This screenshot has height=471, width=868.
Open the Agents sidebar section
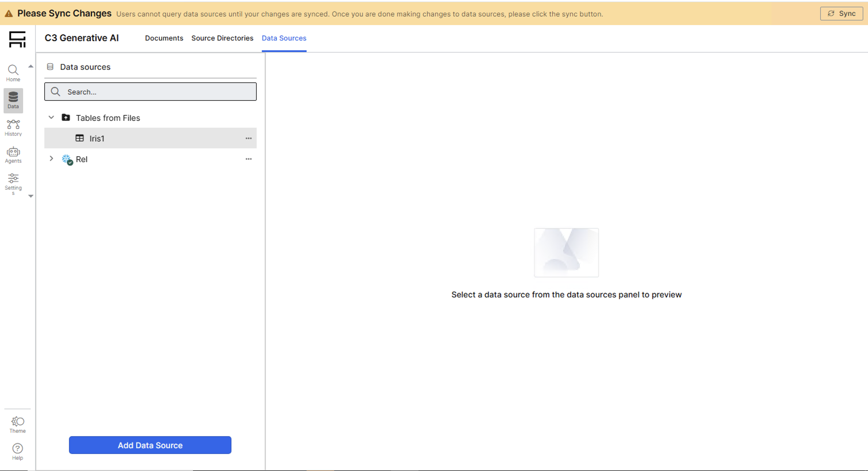pyautogui.click(x=13, y=155)
